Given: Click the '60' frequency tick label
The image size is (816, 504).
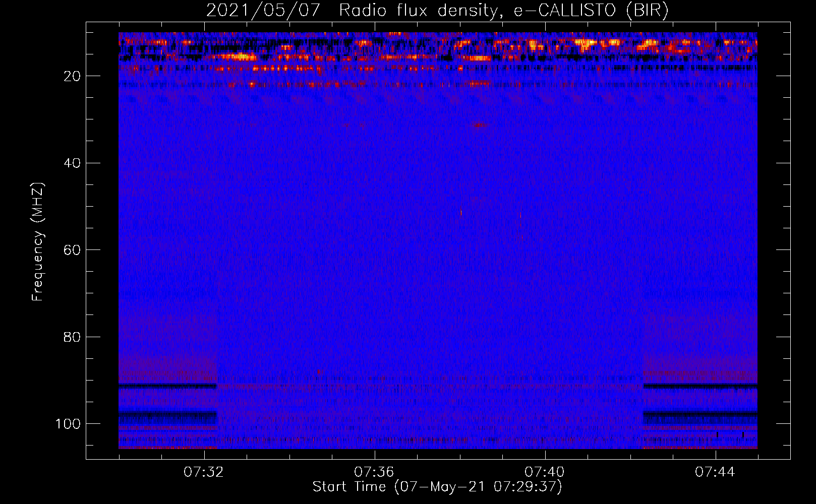Looking at the screenshot, I should point(73,250).
